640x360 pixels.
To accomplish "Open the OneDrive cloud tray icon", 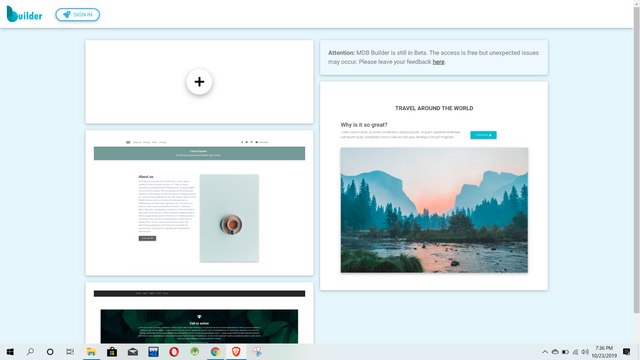I will [555, 352].
